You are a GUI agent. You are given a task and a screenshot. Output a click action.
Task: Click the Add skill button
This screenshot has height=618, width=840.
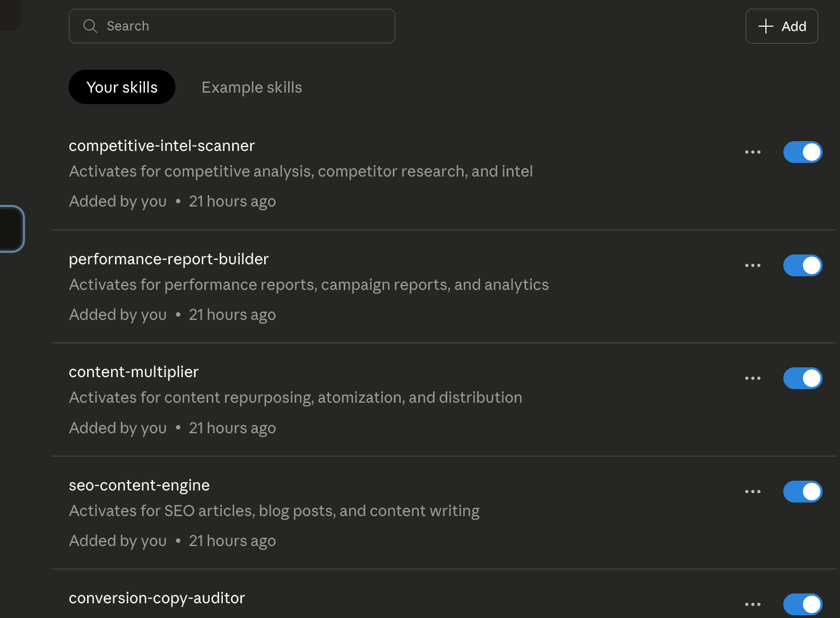click(x=782, y=26)
